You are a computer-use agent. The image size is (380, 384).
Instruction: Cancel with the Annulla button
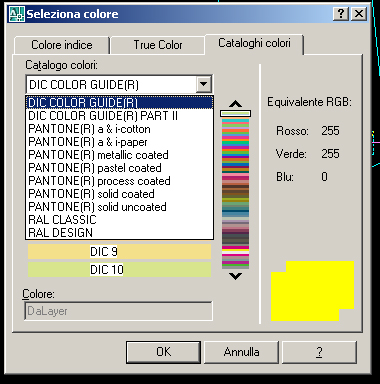coord(241,352)
